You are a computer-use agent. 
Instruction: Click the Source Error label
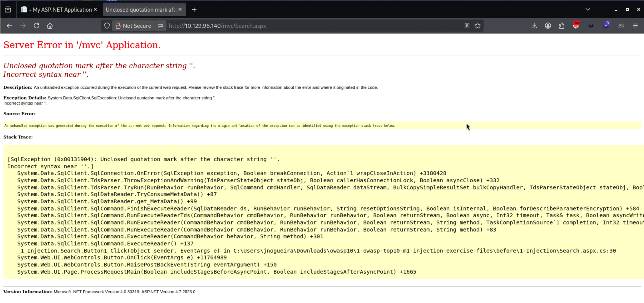tap(20, 114)
